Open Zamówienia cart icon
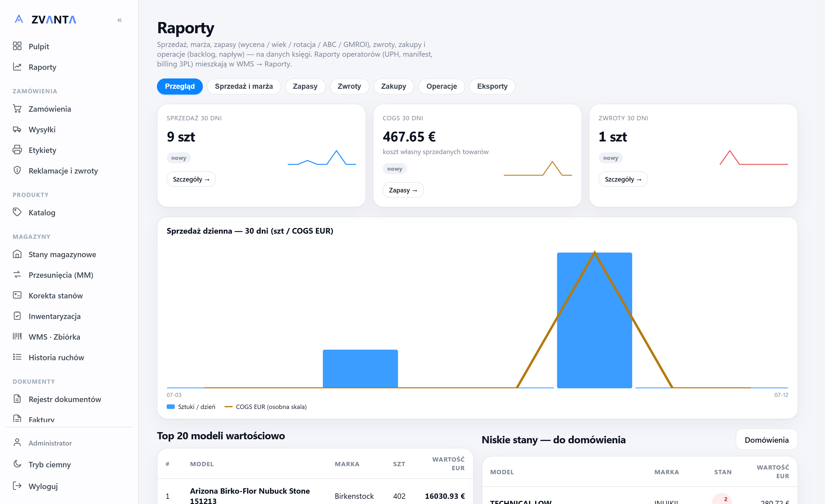 coord(17,109)
